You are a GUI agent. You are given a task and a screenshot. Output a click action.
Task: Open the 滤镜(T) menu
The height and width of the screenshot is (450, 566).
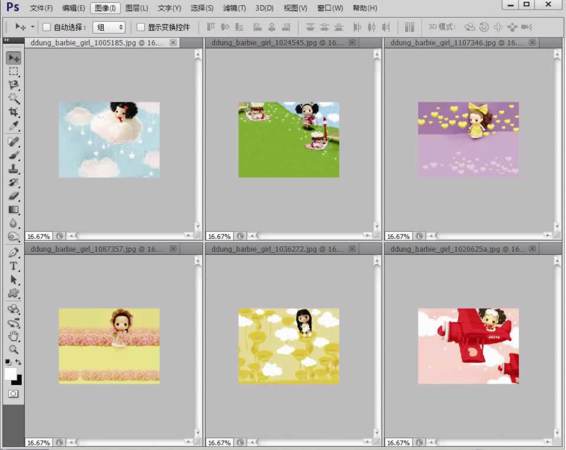pos(235,8)
